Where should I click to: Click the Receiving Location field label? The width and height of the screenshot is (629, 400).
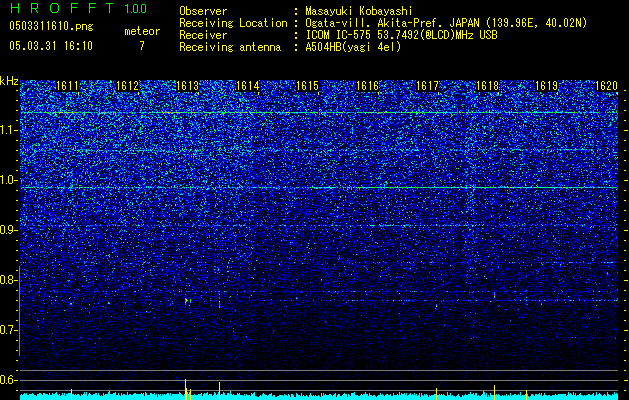(233, 23)
